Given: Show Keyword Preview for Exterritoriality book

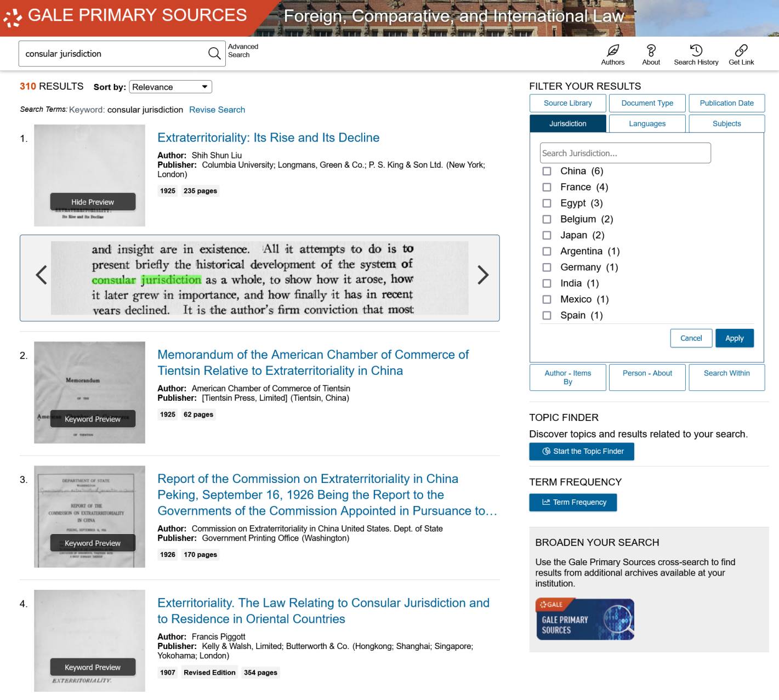Looking at the screenshot, I should click(93, 667).
